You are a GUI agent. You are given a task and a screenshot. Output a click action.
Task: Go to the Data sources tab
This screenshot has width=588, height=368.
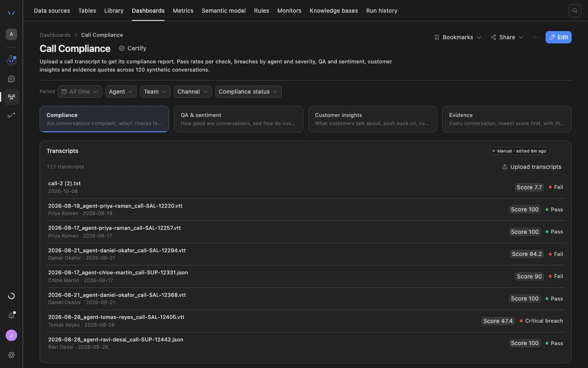52,11
